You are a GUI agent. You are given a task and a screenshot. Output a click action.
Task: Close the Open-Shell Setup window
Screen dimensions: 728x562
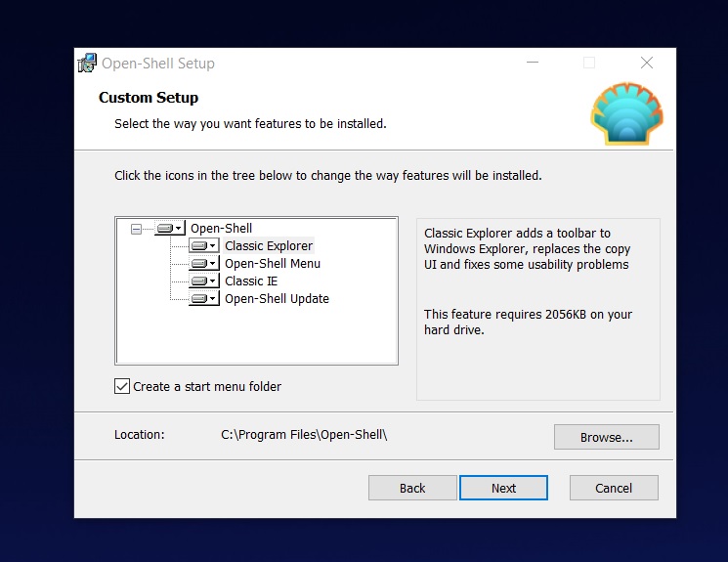tap(647, 63)
